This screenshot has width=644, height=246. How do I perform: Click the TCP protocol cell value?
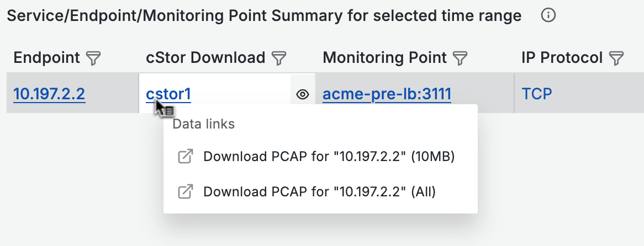537,94
